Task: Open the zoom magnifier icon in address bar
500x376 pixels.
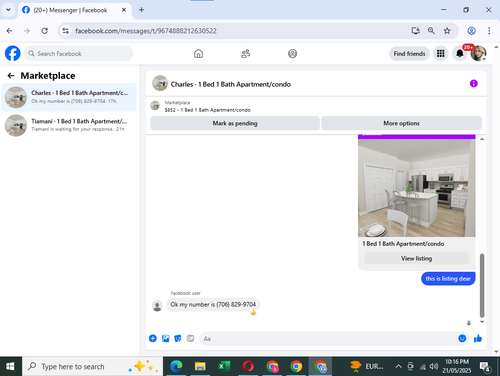Action: coord(431,31)
